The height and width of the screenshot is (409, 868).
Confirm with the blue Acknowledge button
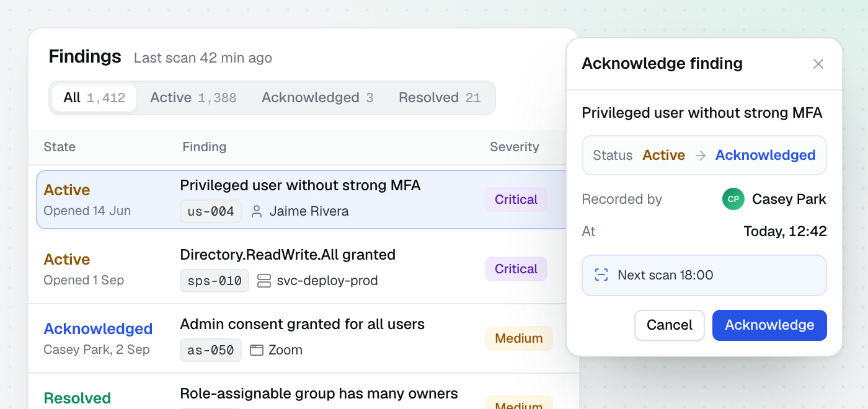tap(769, 325)
